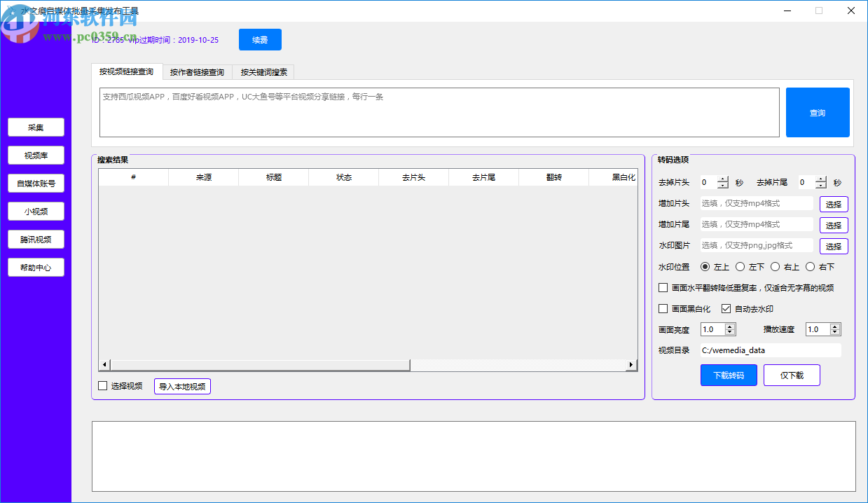Click 选择 button for 水印图片
The height and width of the screenshot is (503, 868).
(834, 246)
